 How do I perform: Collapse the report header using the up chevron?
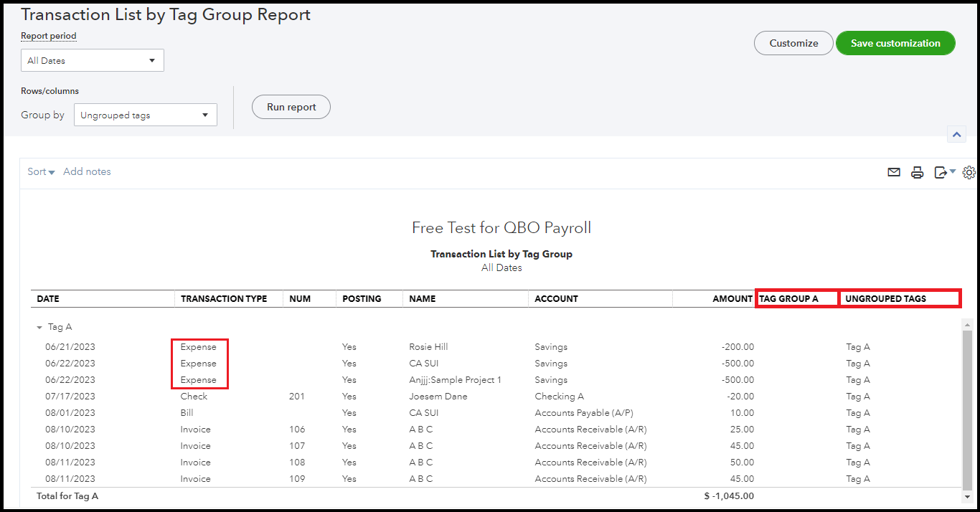click(x=956, y=134)
